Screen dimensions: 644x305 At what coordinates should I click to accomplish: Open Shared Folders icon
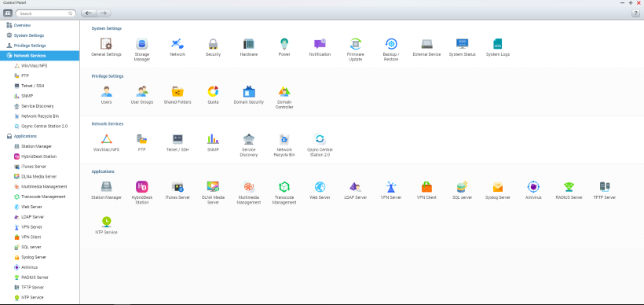coord(177,91)
